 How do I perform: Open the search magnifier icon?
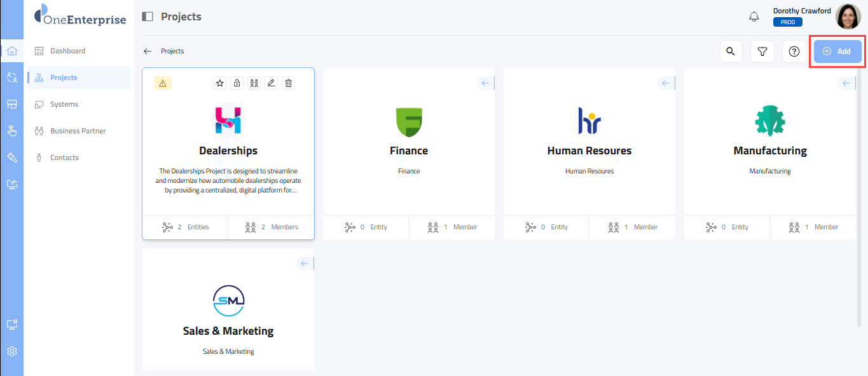click(x=731, y=51)
